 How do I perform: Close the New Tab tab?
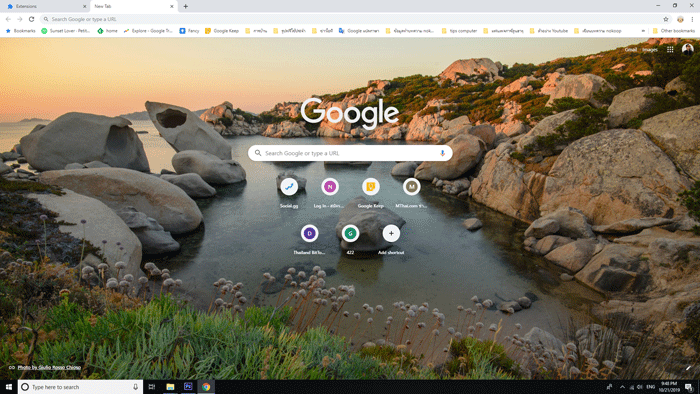(172, 6)
